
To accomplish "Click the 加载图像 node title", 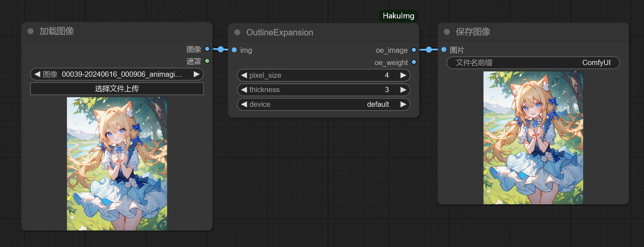I will (x=57, y=31).
